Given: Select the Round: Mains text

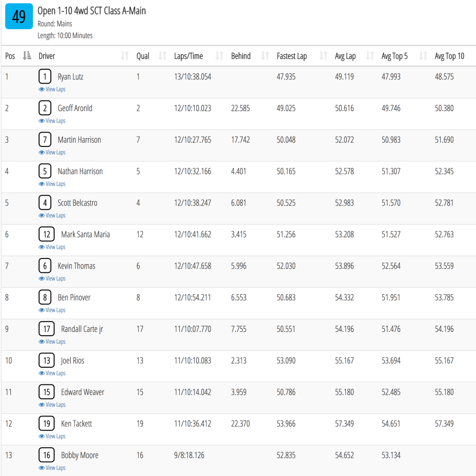Looking at the screenshot, I should coord(55,24).
